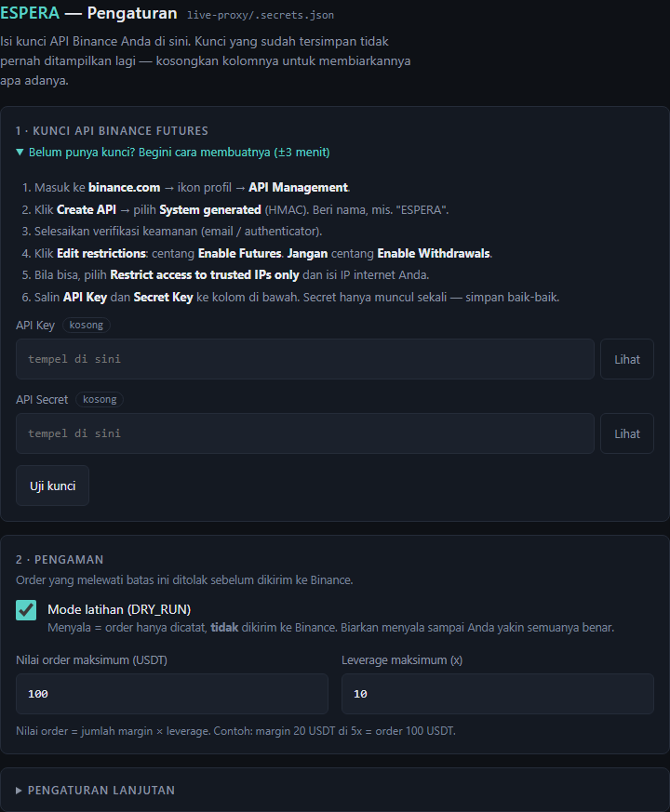Viewport: 670px width, 812px height.
Task: Click the '2 · PENGAMAN' heading
Action: point(60,559)
